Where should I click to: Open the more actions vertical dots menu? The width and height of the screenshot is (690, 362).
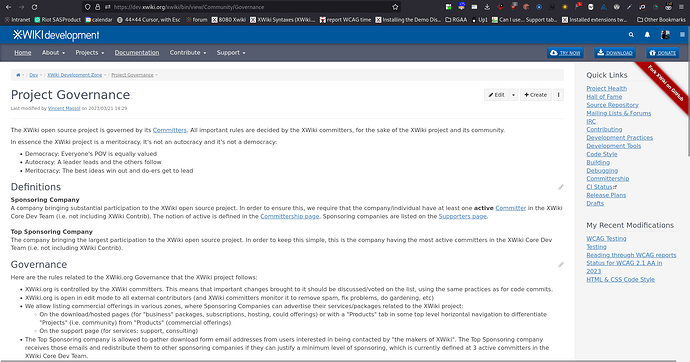tap(558, 95)
